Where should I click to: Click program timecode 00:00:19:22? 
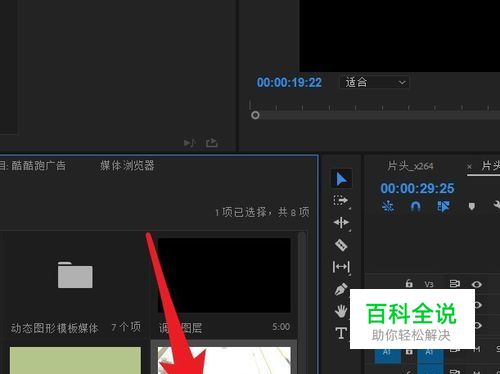tap(289, 82)
